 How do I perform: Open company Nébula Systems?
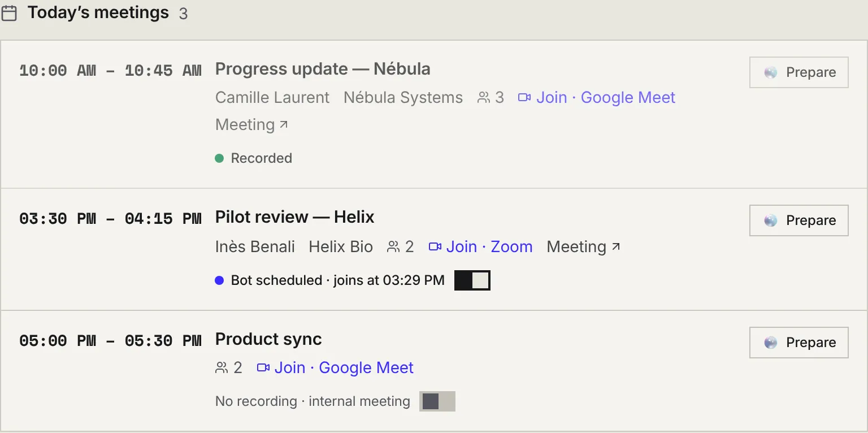[x=403, y=98]
